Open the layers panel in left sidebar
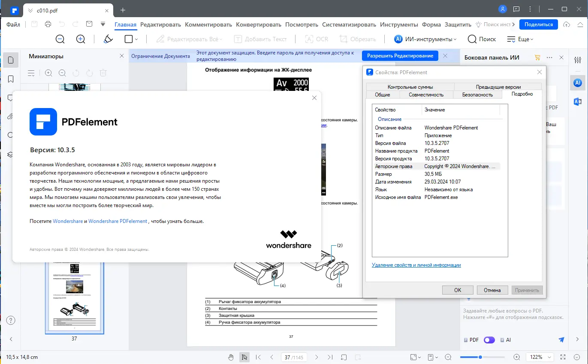This screenshot has height=364, width=588. [11, 154]
